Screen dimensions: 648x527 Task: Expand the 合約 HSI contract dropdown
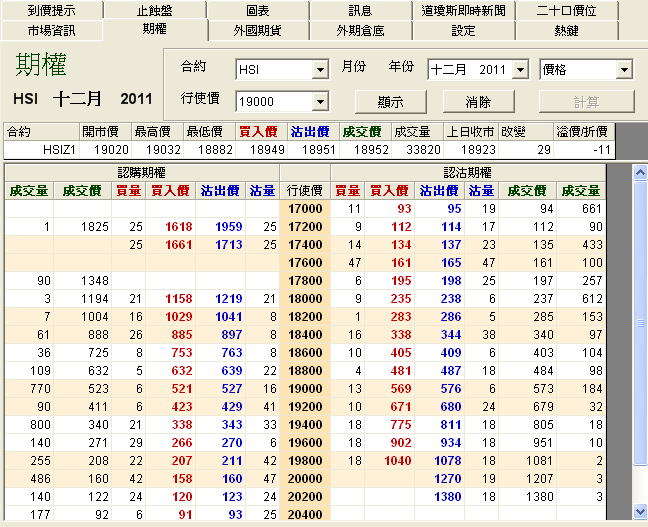pos(320,70)
